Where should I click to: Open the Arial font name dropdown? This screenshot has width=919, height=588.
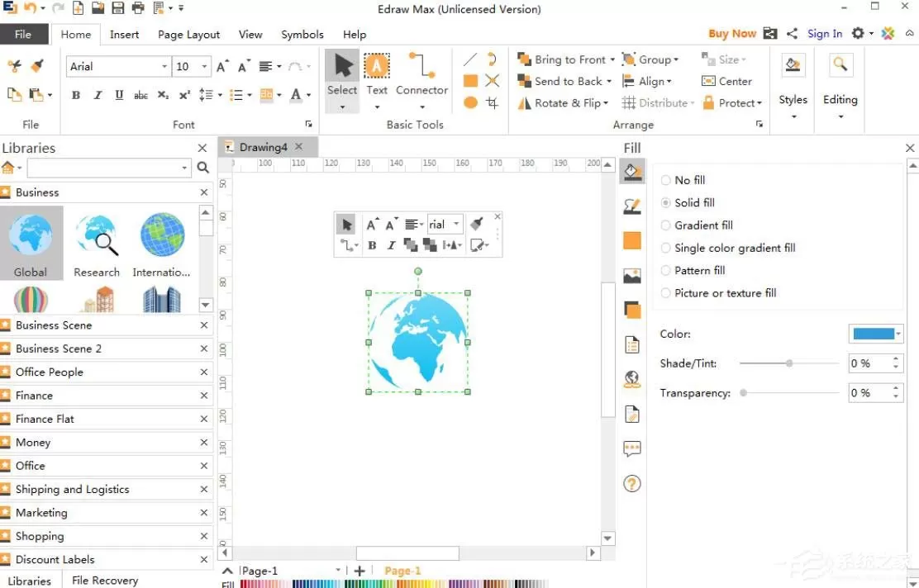[x=164, y=67]
